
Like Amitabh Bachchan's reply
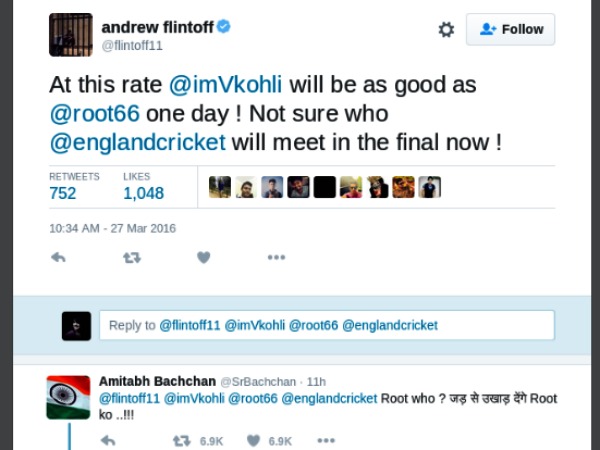[253, 440]
